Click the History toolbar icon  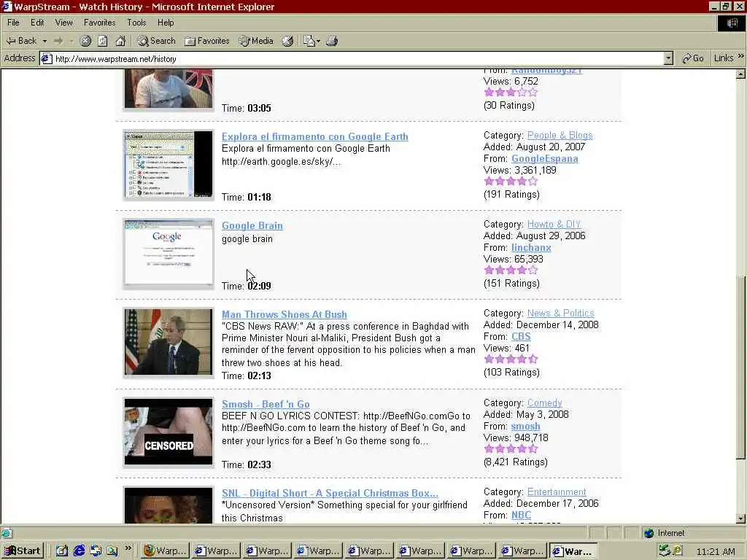point(287,41)
